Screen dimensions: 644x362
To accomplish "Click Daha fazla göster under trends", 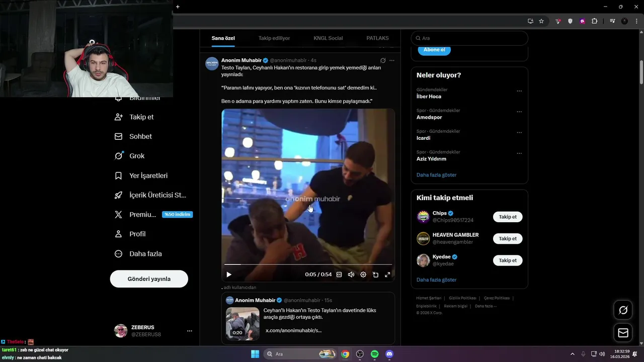I will (437, 175).
